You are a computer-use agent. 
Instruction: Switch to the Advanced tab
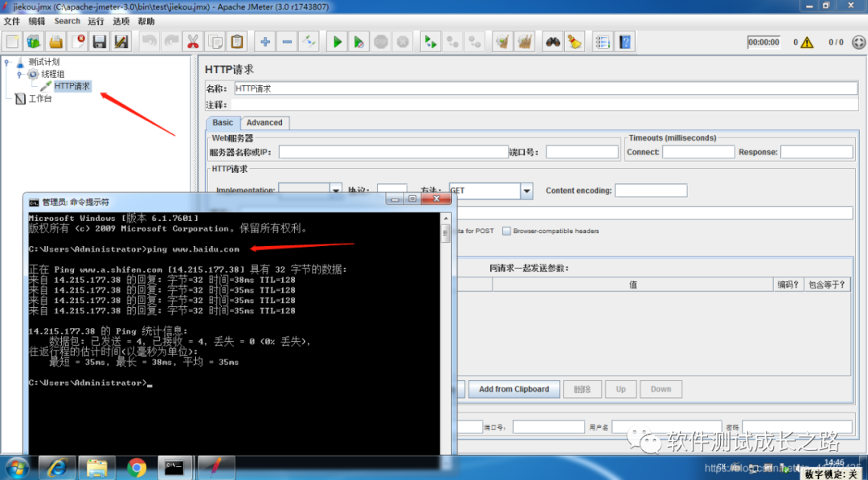click(x=264, y=123)
